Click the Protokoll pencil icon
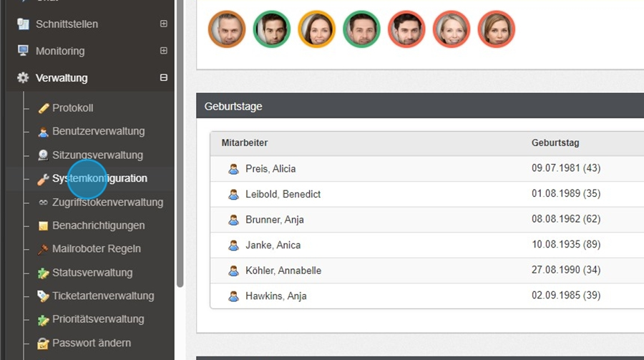644x360 pixels. pyautogui.click(x=43, y=108)
